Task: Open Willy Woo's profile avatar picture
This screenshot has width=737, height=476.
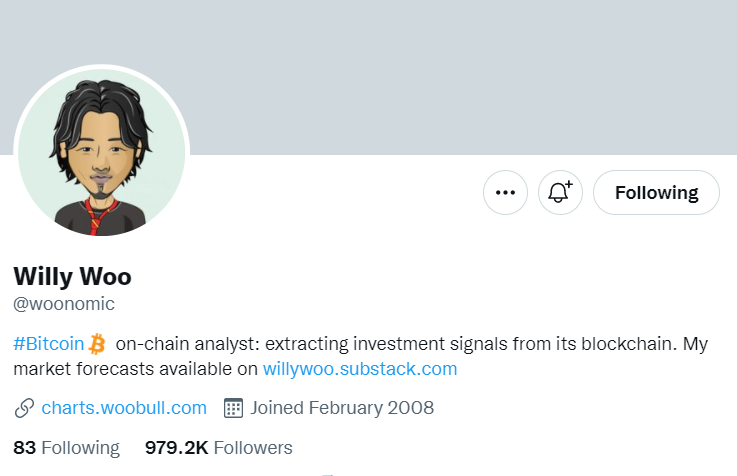Action: click(x=101, y=152)
